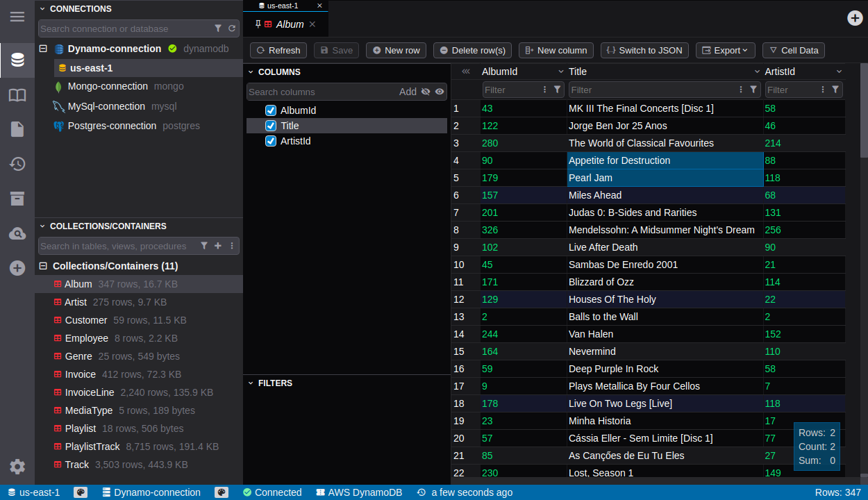Click the hamburger menu icon
Image resolution: width=868 pixels, height=500 pixels.
[x=17, y=17]
